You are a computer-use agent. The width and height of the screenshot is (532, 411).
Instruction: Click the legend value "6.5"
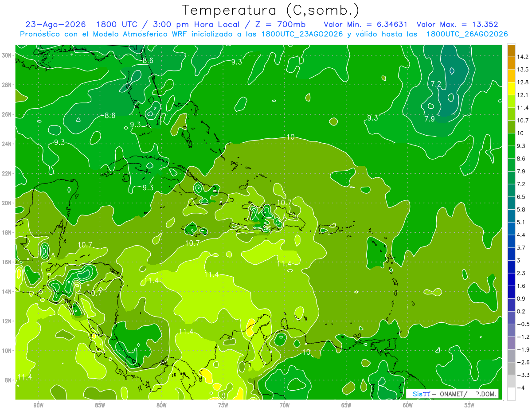click(521, 197)
